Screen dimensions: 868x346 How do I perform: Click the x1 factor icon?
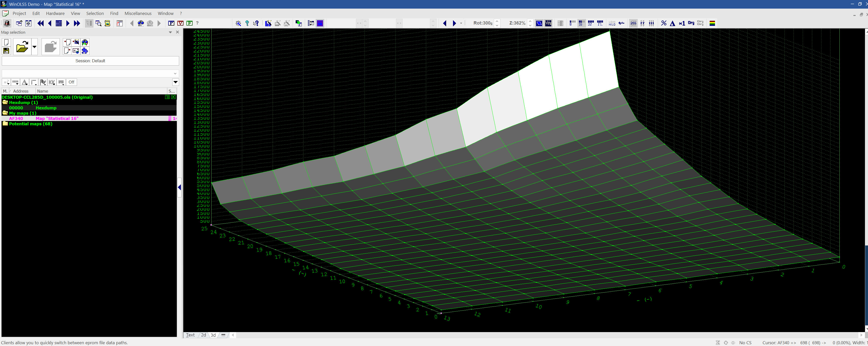click(x=682, y=23)
